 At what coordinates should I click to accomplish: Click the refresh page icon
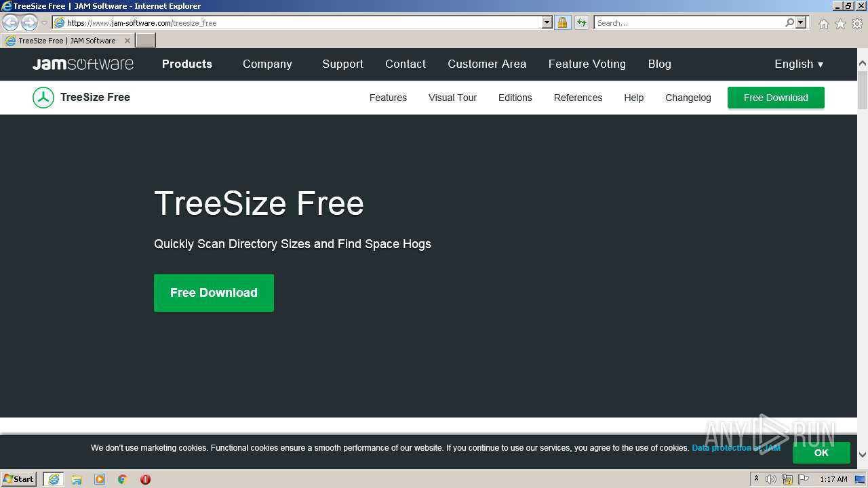pyautogui.click(x=581, y=22)
